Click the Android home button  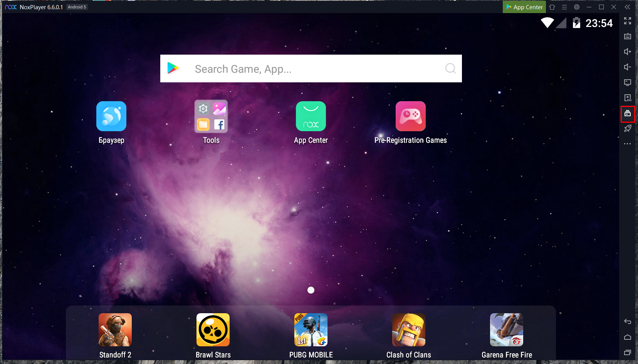[628, 337]
